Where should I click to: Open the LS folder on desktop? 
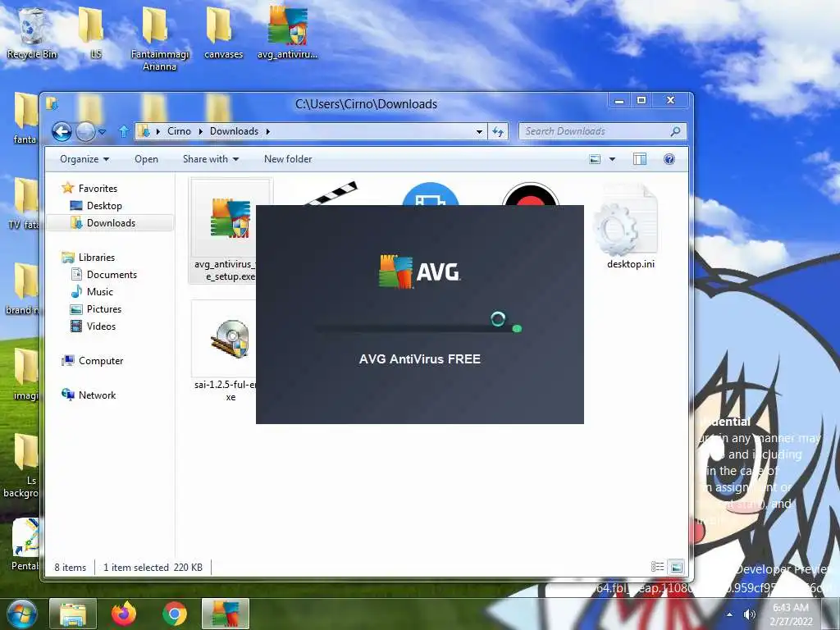point(92,33)
